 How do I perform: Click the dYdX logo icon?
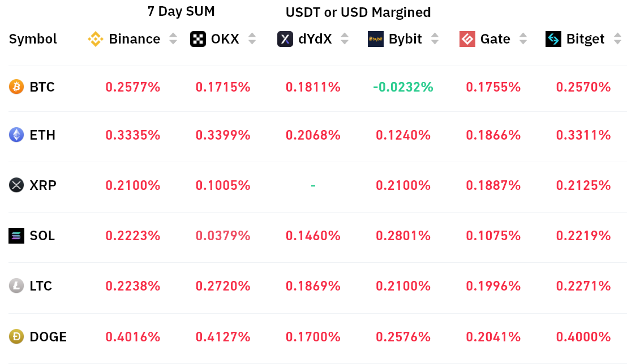[285, 39]
